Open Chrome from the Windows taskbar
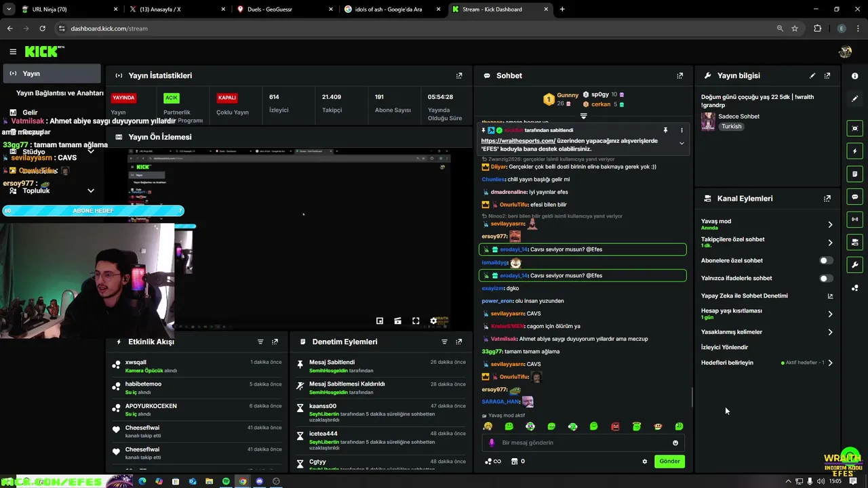Screen dimensions: 868x488 coord(242,481)
